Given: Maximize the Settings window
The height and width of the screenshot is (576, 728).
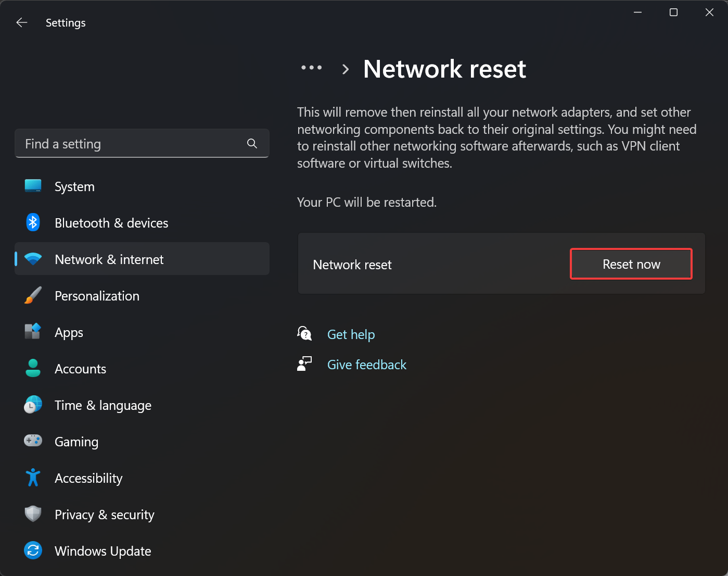Looking at the screenshot, I should pos(673,12).
